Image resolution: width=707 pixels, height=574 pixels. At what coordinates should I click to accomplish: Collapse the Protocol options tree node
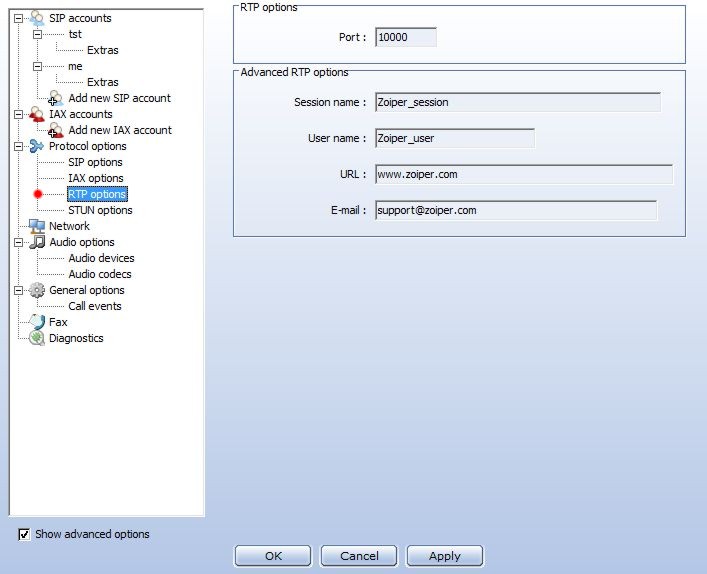click(x=19, y=146)
